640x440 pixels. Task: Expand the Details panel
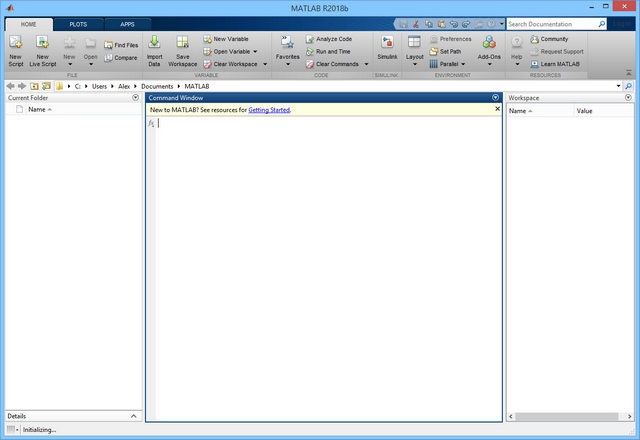(134, 415)
